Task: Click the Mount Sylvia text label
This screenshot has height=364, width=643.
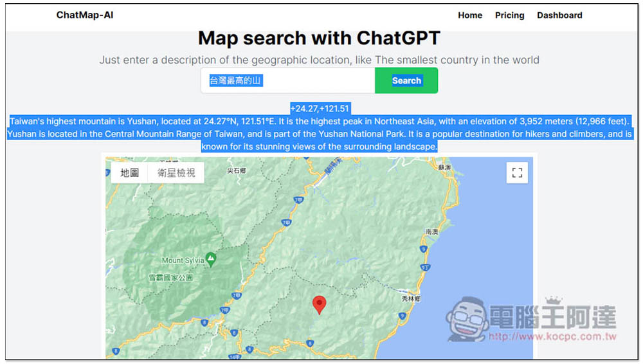Action: click(x=183, y=260)
